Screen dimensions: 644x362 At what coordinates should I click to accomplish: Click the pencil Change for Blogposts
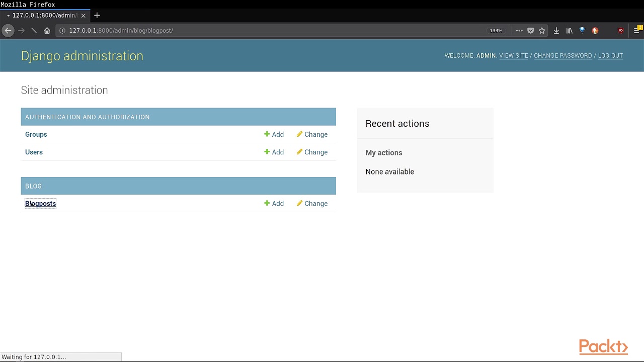tap(312, 204)
